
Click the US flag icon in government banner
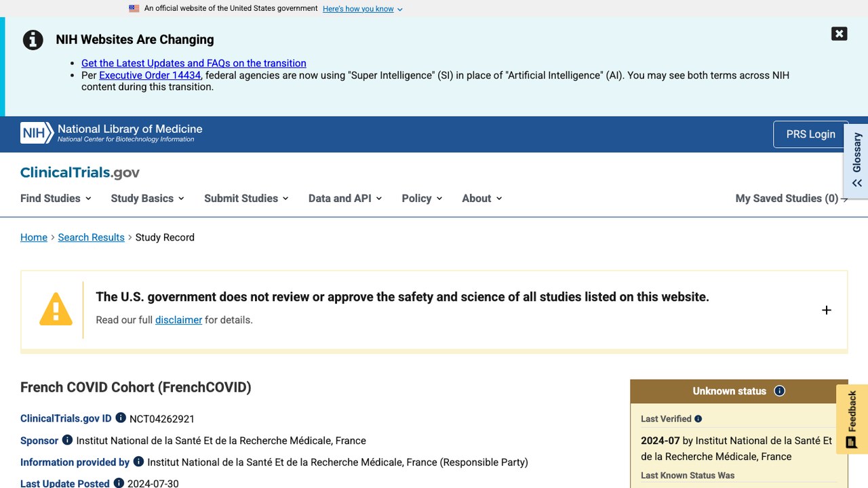pyautogui.click(x=134, y=9)
